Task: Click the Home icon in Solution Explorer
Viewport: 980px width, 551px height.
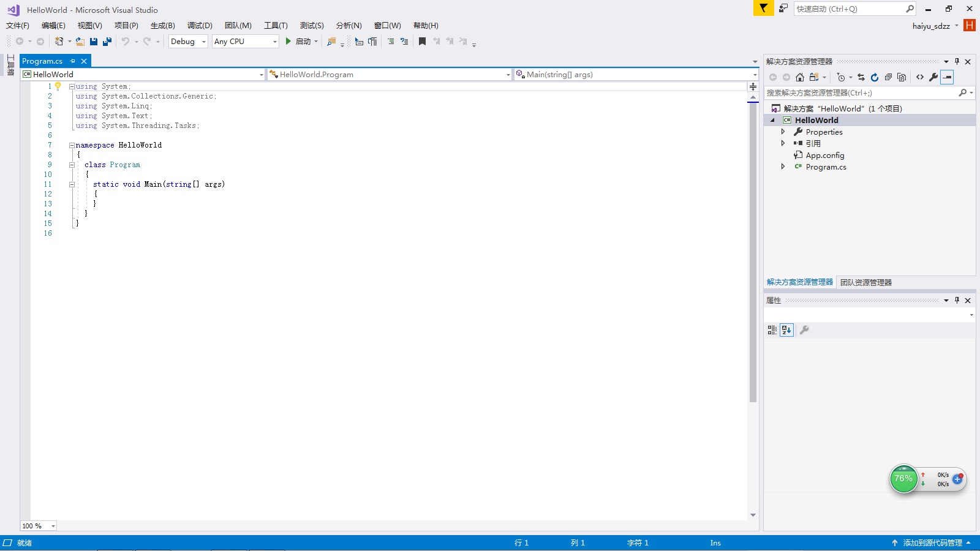Action: click(x=800, y=77)
